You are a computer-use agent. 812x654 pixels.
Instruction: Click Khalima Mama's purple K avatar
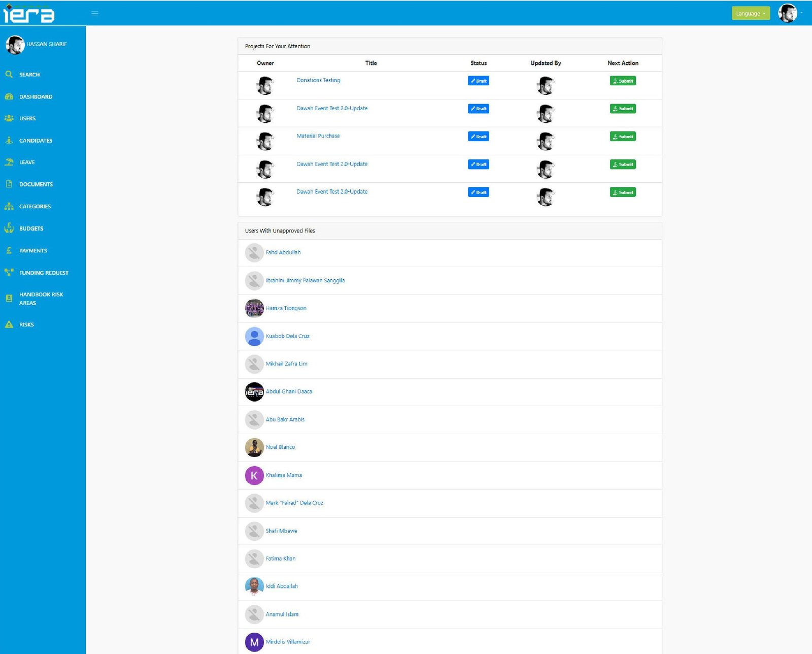click(x=254, y=475)
